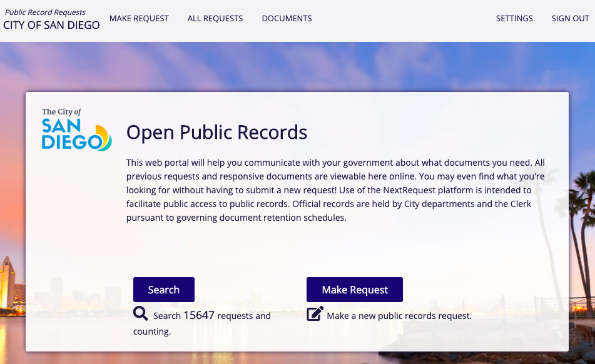Open the MAKE REQUEST navigation item

coord(139,18)
